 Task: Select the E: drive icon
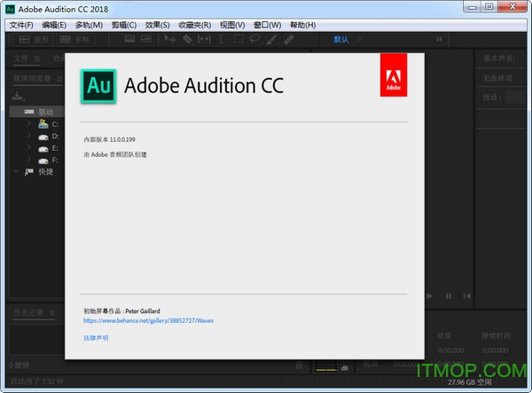tap(43, 149)
